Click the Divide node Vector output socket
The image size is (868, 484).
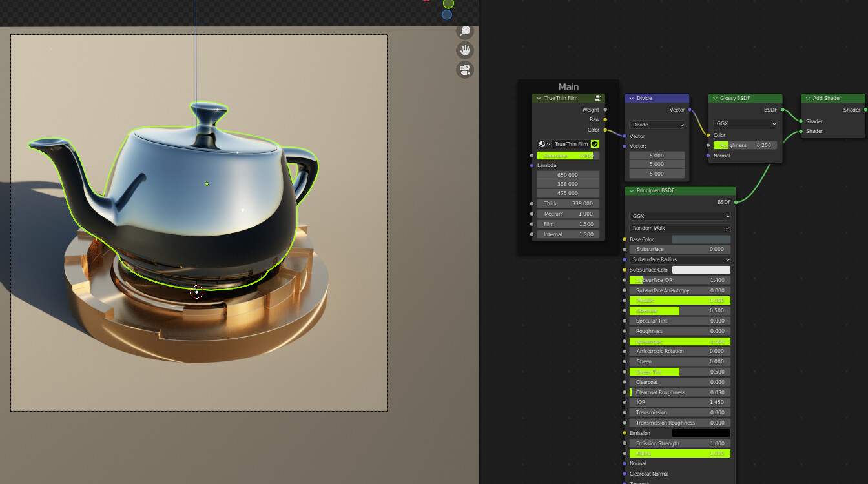(x=689, y=110)
